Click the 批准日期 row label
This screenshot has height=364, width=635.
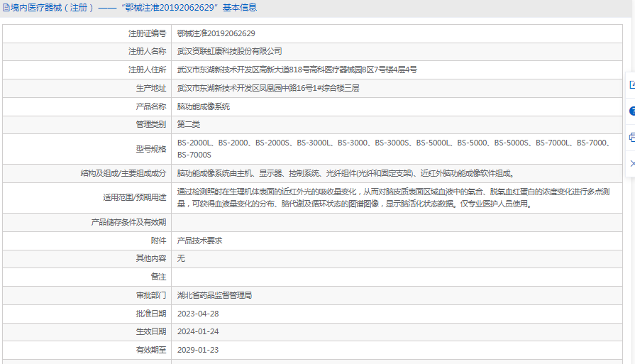151,314
